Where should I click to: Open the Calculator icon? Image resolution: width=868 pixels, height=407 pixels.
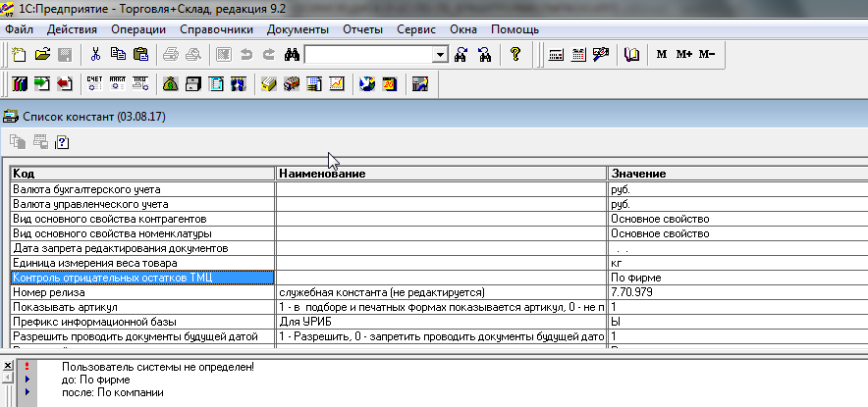click(x=556, y=54)
